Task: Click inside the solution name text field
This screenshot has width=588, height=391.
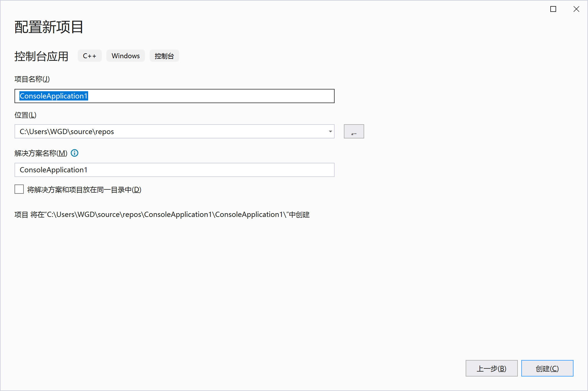Action: pyautogui.click(x=174, y=170)
